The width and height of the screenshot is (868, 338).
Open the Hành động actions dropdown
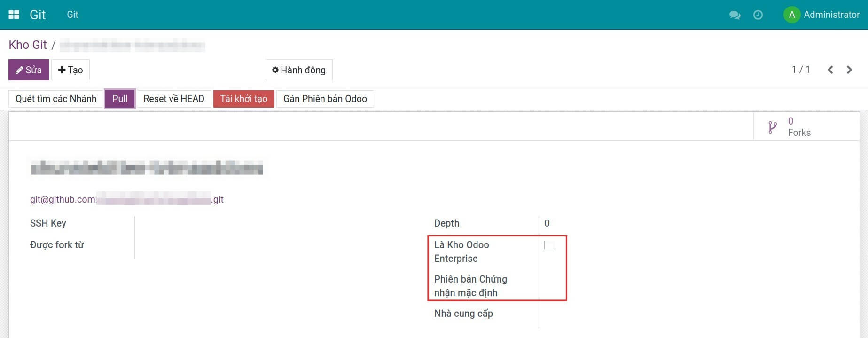(x=299, y=70)
